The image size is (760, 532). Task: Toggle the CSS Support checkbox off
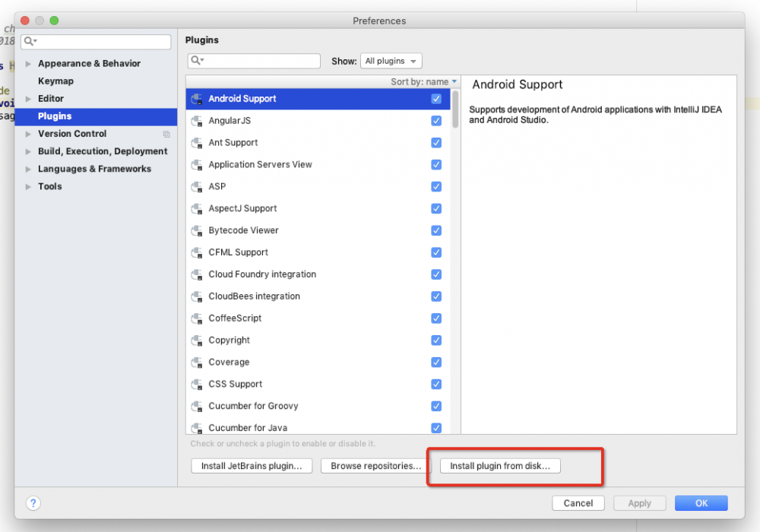[x=435, y=384]
